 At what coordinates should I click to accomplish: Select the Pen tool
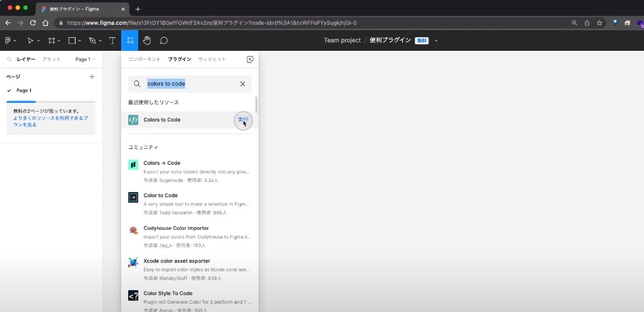click(92, 40)
